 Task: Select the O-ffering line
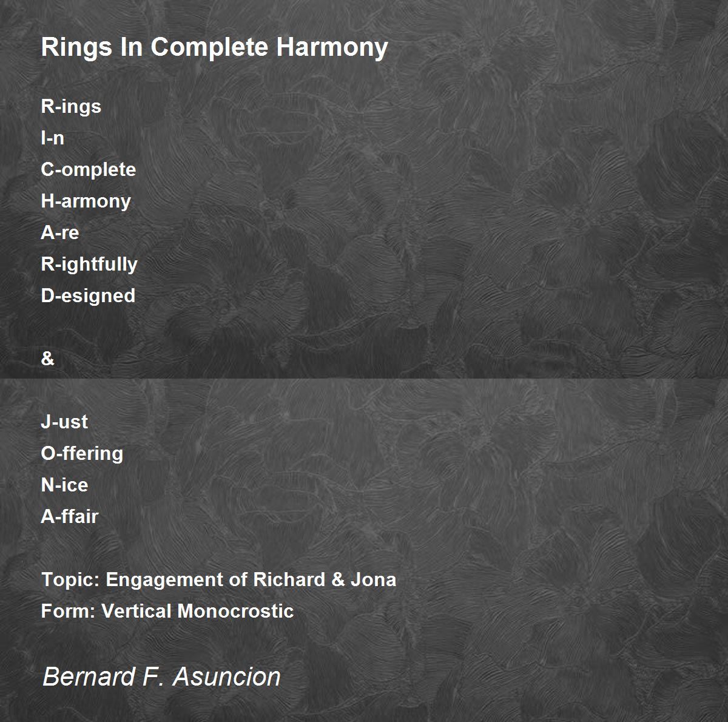point(82,454)
